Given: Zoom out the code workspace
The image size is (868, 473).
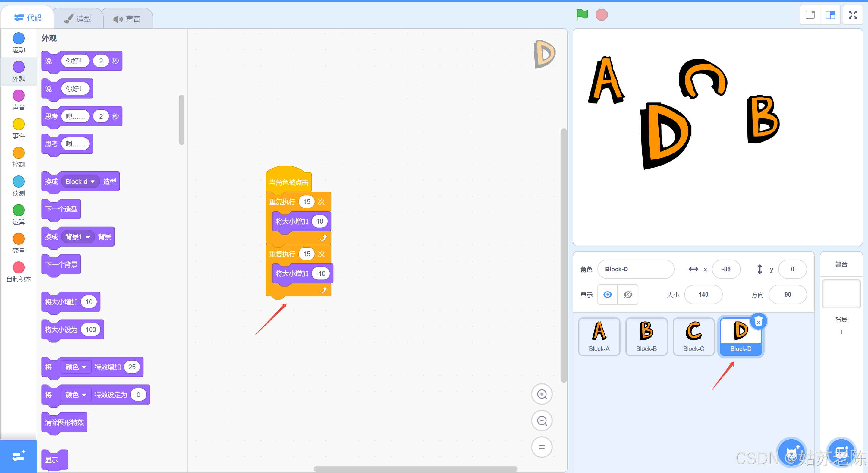Looking at the screenshot, I should (542, 421).
